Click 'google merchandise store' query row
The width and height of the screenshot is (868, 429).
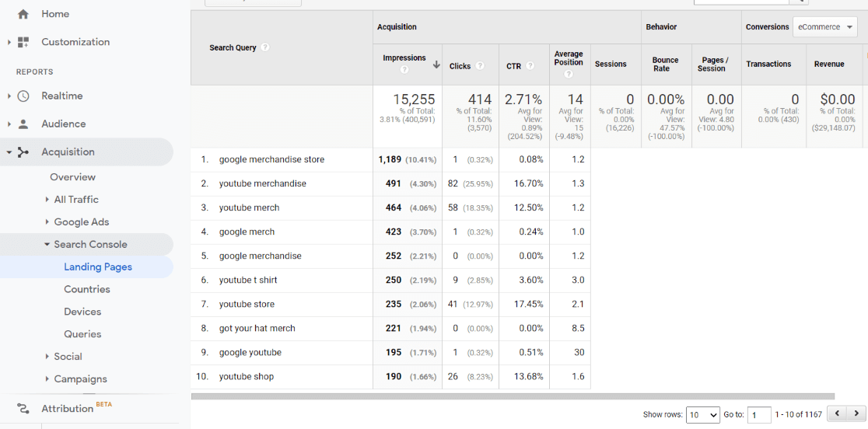coord(271,160)
